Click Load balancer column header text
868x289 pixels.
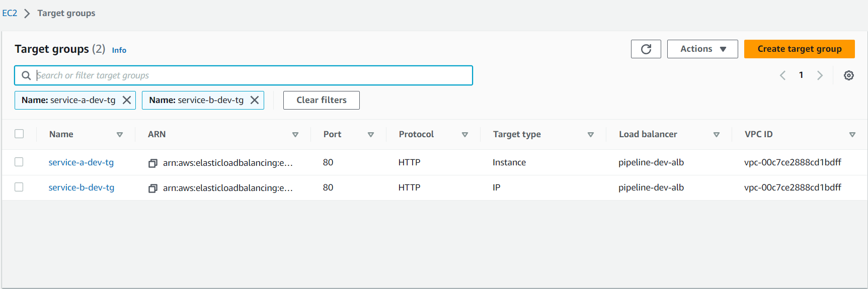(x=648, y=134)
